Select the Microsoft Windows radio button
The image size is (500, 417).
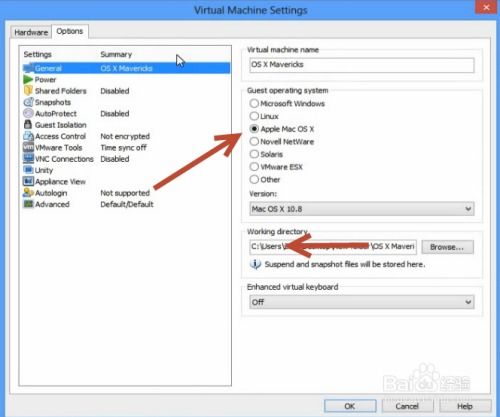point(254,103)
